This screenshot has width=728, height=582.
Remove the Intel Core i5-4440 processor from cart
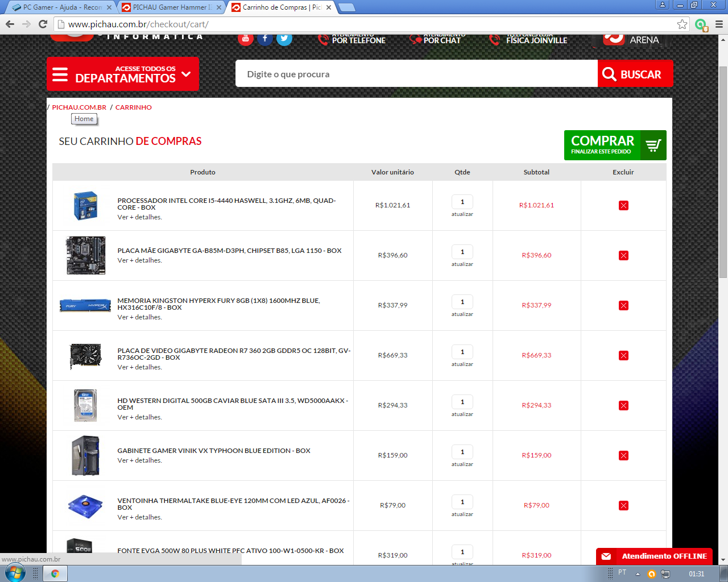coord(623,205)
